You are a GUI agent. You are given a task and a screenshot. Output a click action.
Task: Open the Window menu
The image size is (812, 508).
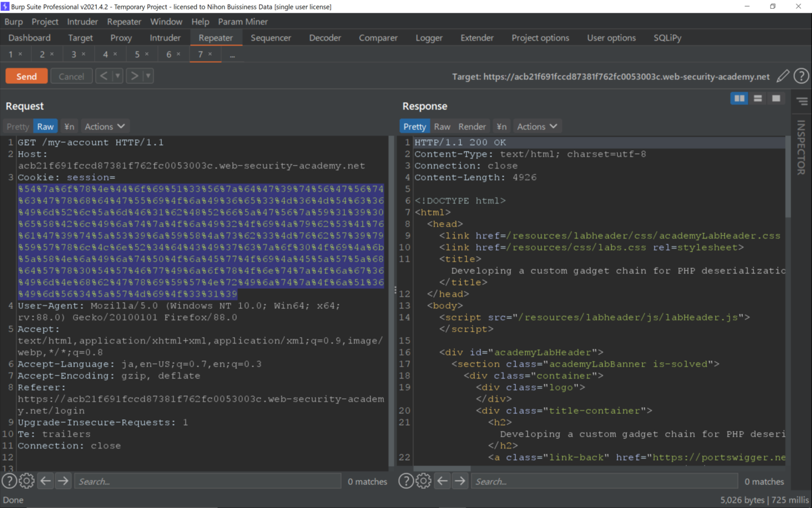pyautogui.click(x=166, y=22)
